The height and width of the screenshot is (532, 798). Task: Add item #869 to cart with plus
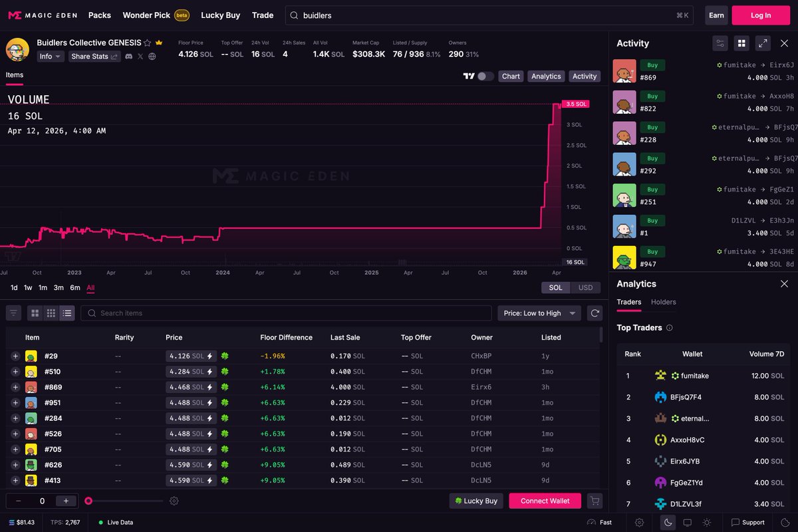15,387
